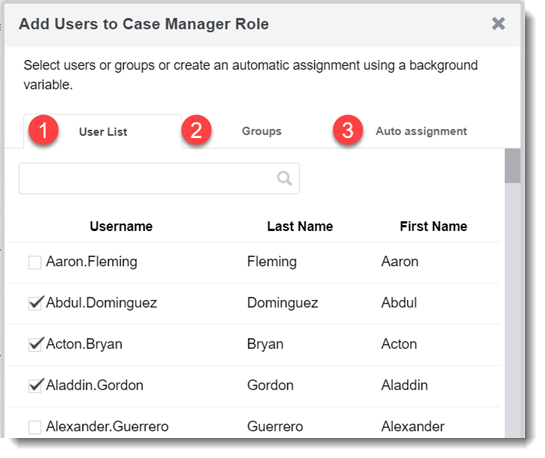545x458 pixels.
Task: Click the First Name column header
Action: pyautogui.click(x=433, y=226)
